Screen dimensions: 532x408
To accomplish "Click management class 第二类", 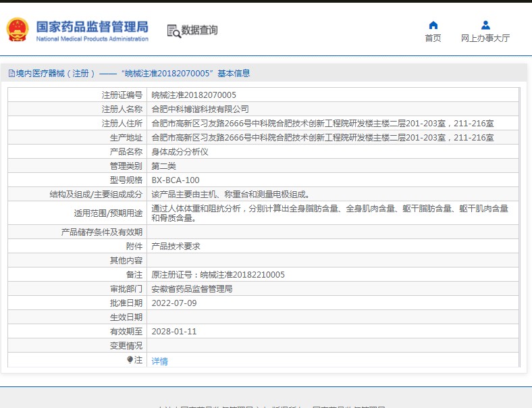I will pos(163,166).
